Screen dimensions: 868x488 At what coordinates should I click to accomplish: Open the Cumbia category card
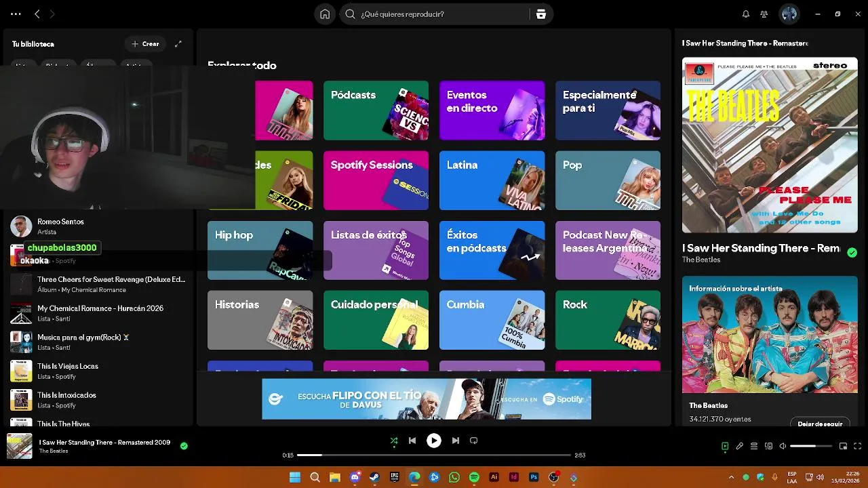click(492, 320)
